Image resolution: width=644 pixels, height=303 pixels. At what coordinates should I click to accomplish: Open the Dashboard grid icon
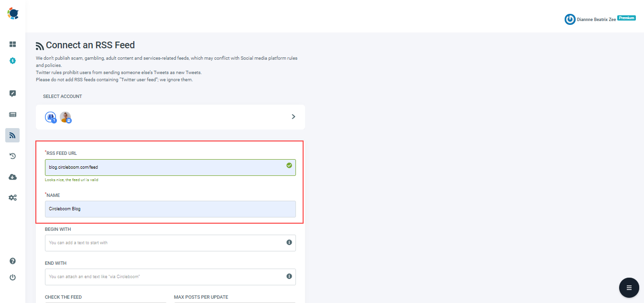coord(13,44)
